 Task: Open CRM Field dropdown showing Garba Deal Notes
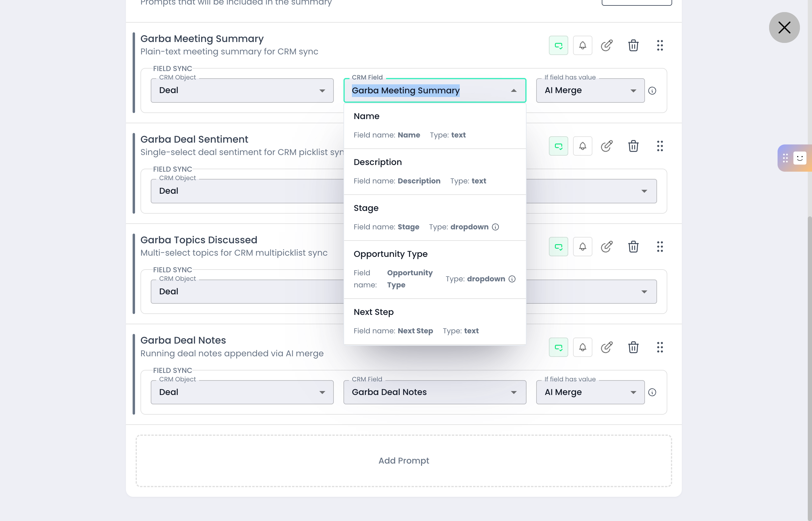pyautogui.click(x=435, y=393)
